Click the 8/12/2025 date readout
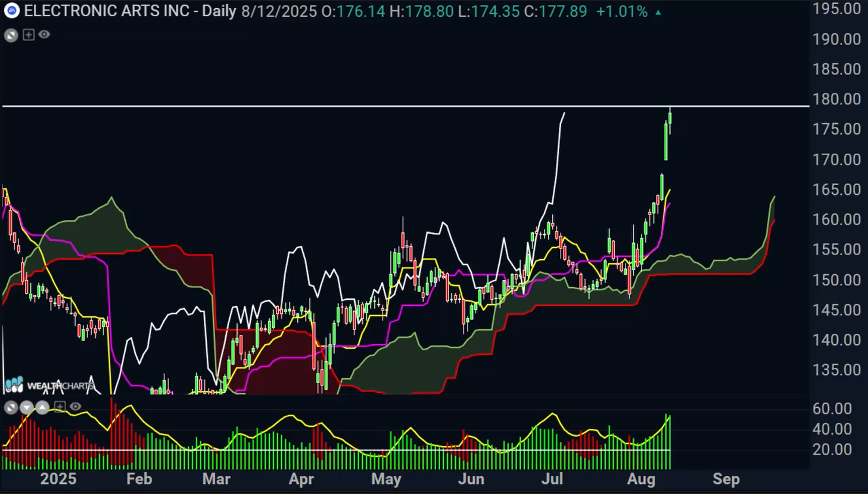 coord(279,11)
